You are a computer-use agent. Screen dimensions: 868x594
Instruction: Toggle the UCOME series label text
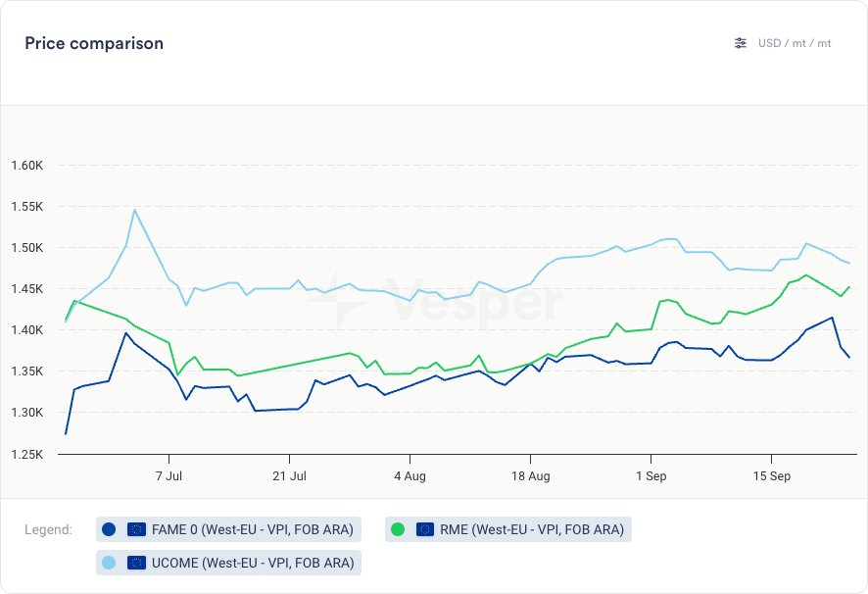click(253, 563)
